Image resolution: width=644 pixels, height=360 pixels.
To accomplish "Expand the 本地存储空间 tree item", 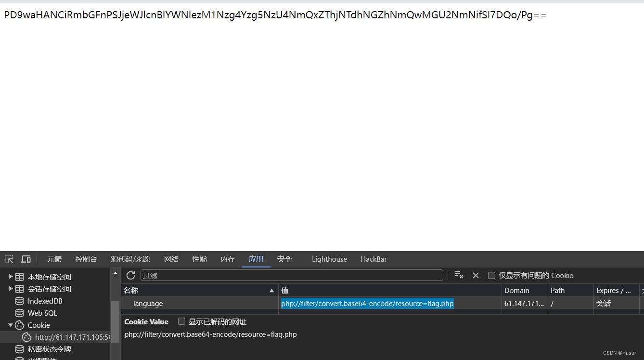I will pos(11,276).
